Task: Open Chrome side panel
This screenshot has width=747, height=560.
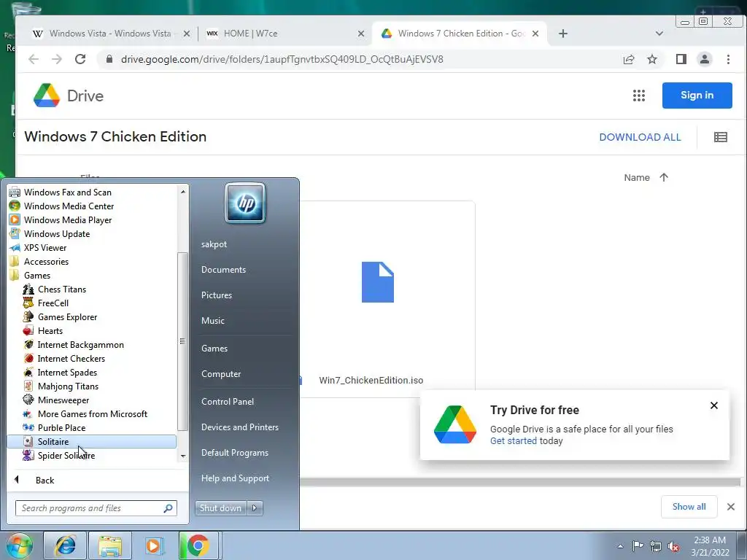Action: 681,59
